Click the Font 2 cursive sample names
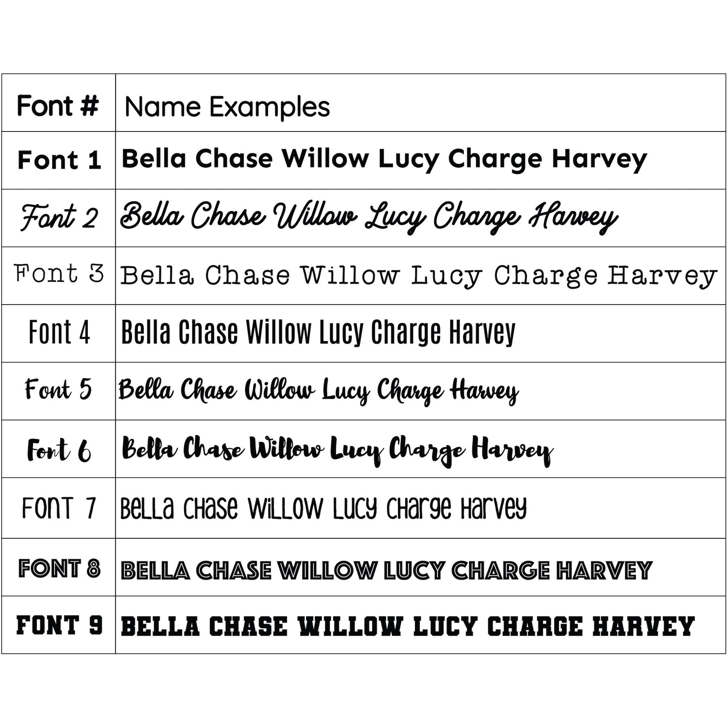The height and width of the screenshot is (728, 728). (x=369, y=218)
